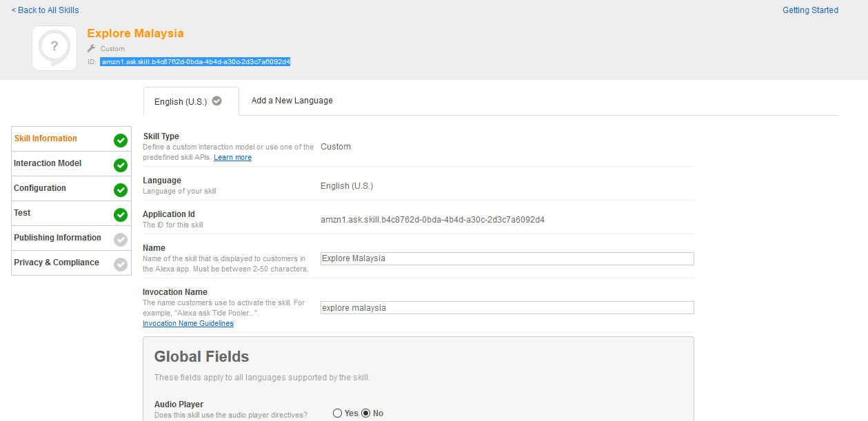Open the English (U.S.) language tab
Viewport: 868px width, 421px height.
[191, 101]
